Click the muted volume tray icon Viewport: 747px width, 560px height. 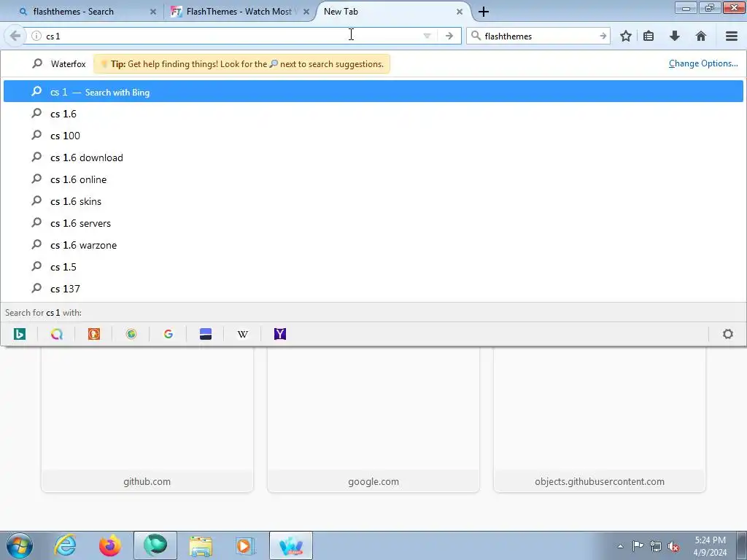pyautogui.click(x=673, y=546)
